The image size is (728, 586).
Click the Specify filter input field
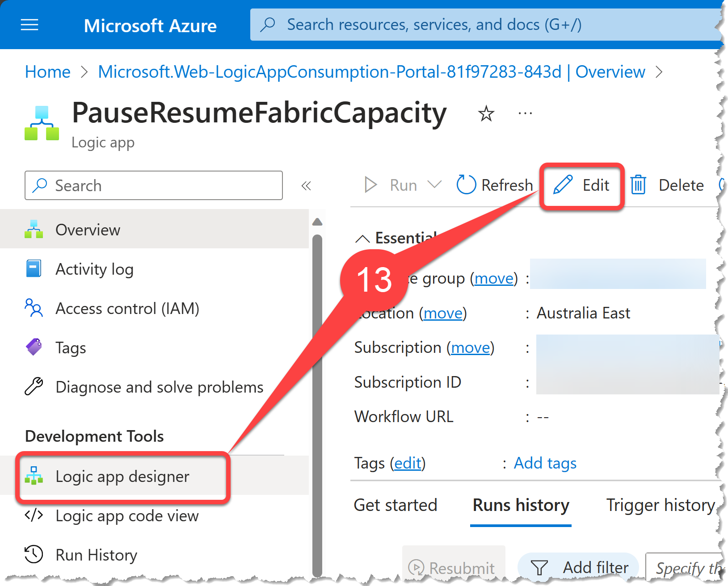(684, 567)
